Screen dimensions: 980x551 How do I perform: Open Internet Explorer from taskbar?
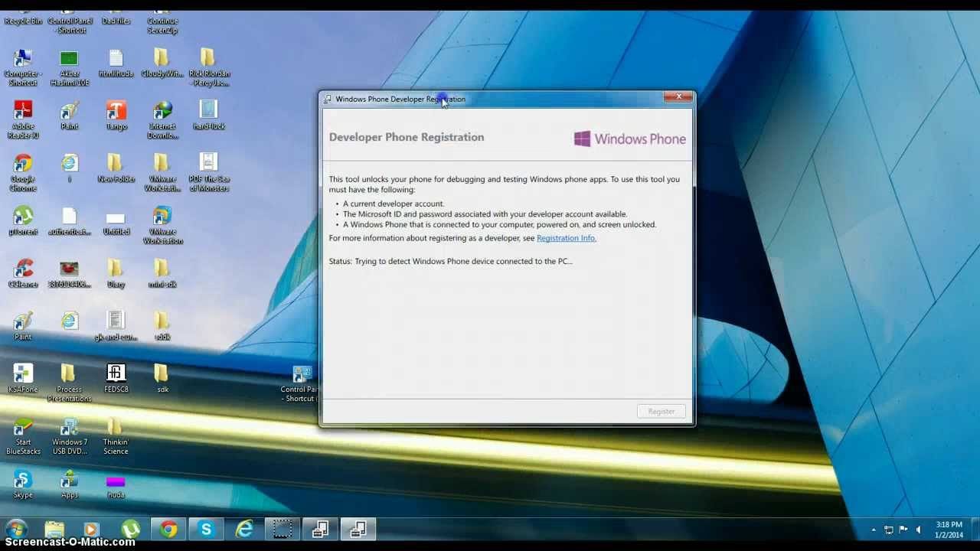pos(244,529)
